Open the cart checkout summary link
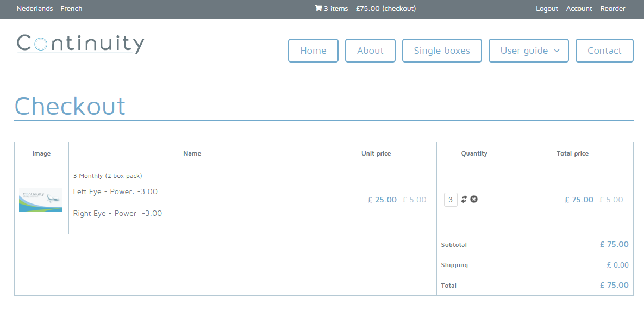 pos(370,9)
